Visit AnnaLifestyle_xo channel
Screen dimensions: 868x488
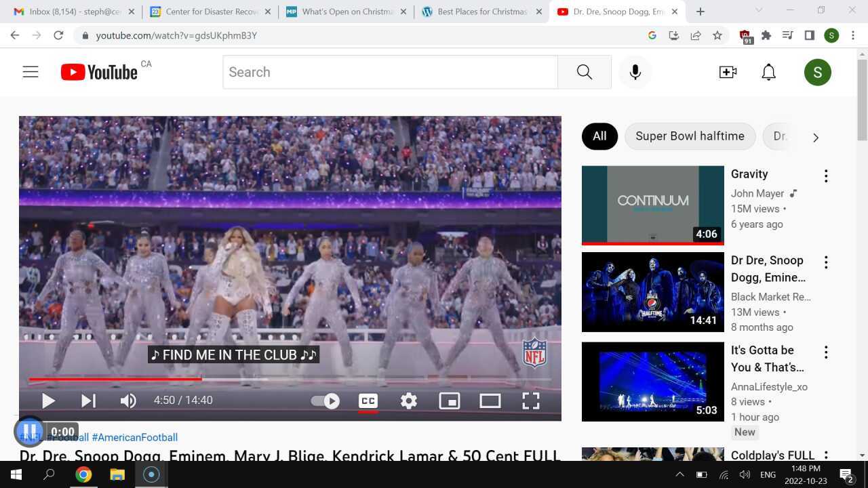[769, 387]
